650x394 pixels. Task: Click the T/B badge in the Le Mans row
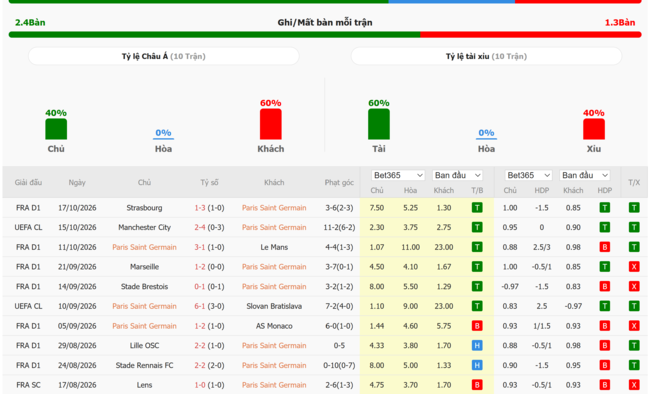(477, 247)
